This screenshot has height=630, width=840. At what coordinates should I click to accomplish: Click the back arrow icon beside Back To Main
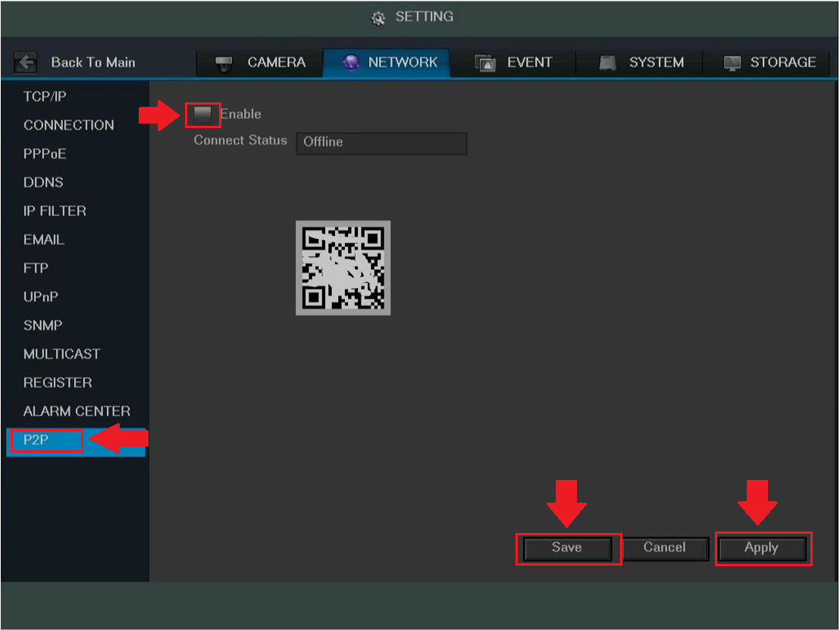(x=25, y=62)
